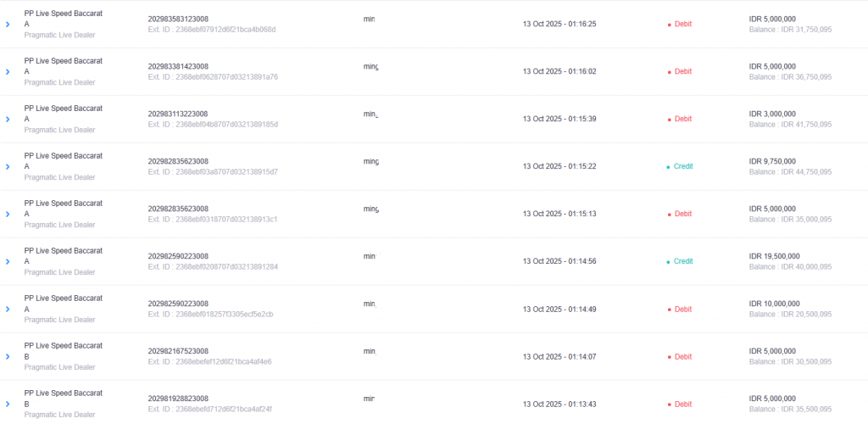Expand the transaction row timestamped 01:16:25
The image size is (868, 424).
8,25
